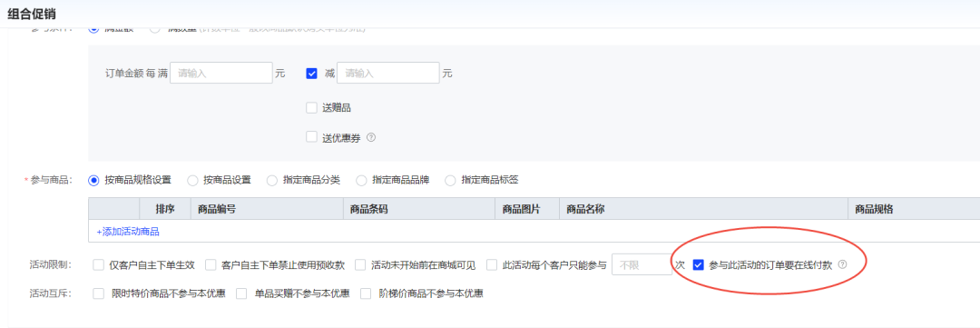Select 按商品设置 radio option

pyautogui.click(x=192, y=180)
